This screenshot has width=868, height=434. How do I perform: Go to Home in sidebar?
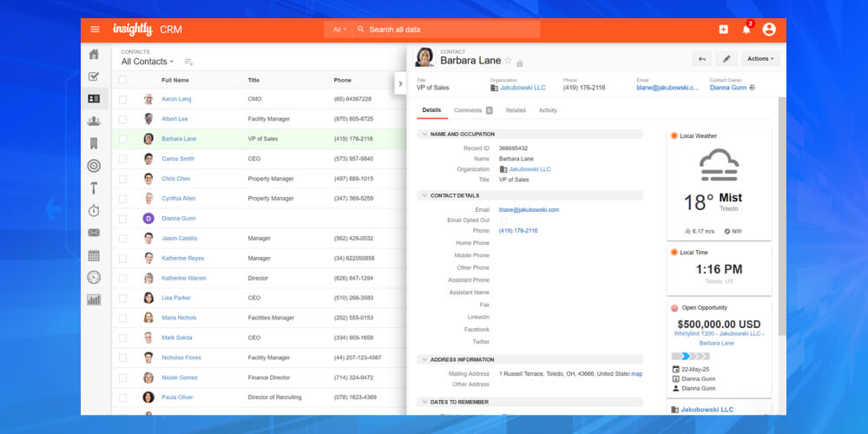(x=94, y=54)
